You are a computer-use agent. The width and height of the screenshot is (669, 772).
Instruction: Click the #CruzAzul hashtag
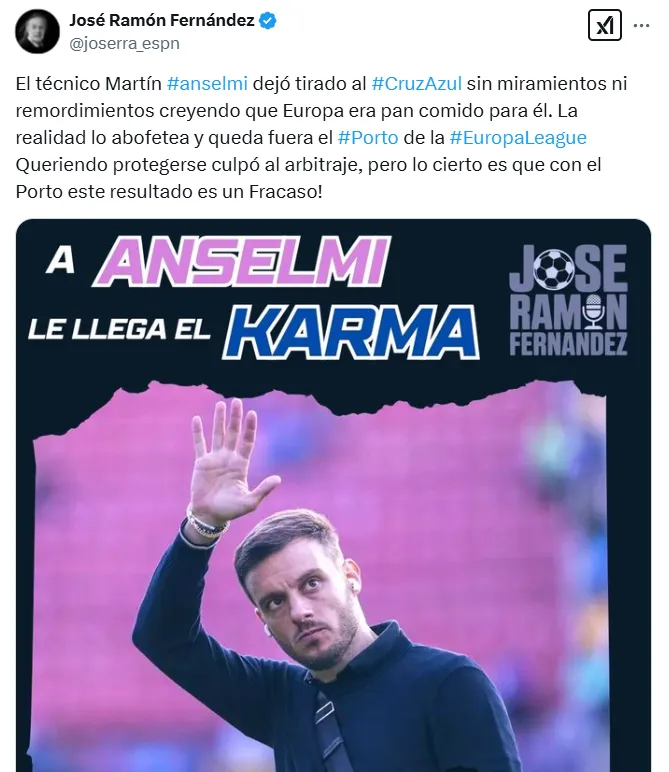click(x=416, y=84)
